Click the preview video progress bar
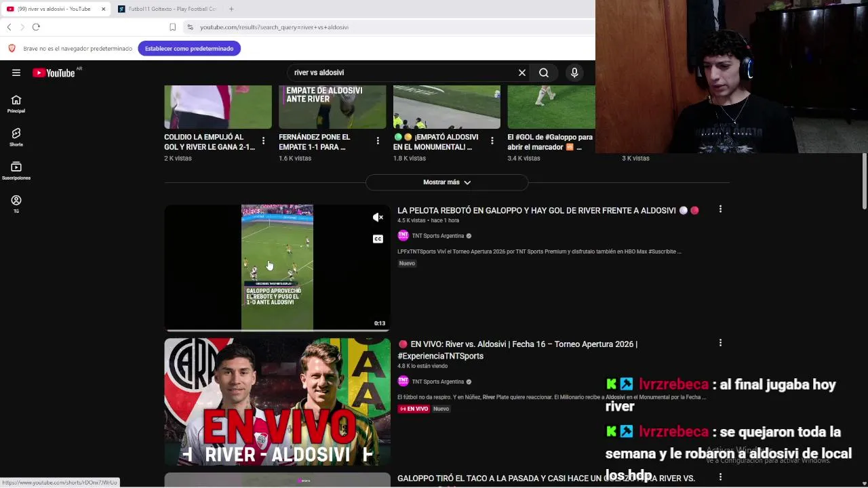The height and width of the screenshot is (488, 868). pos(277,330)
